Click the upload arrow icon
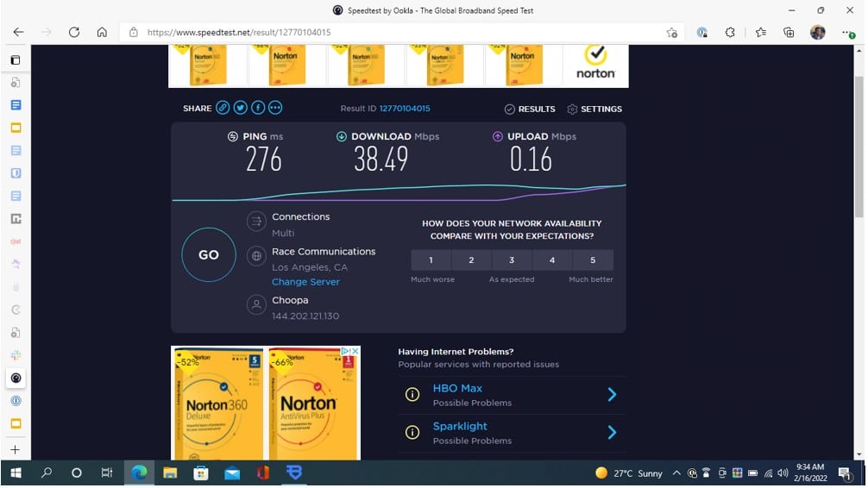 click(x=498, y=137)
